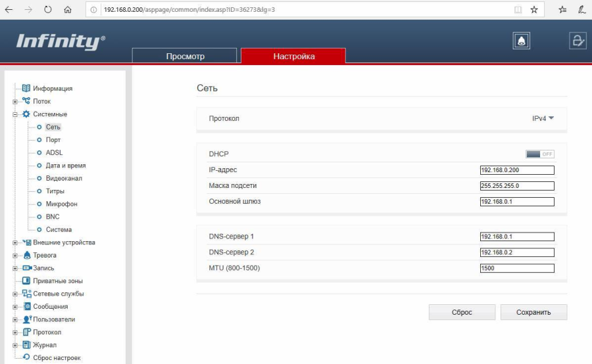
Task: Click the Пользователи user icon
Action: [27, 319]
